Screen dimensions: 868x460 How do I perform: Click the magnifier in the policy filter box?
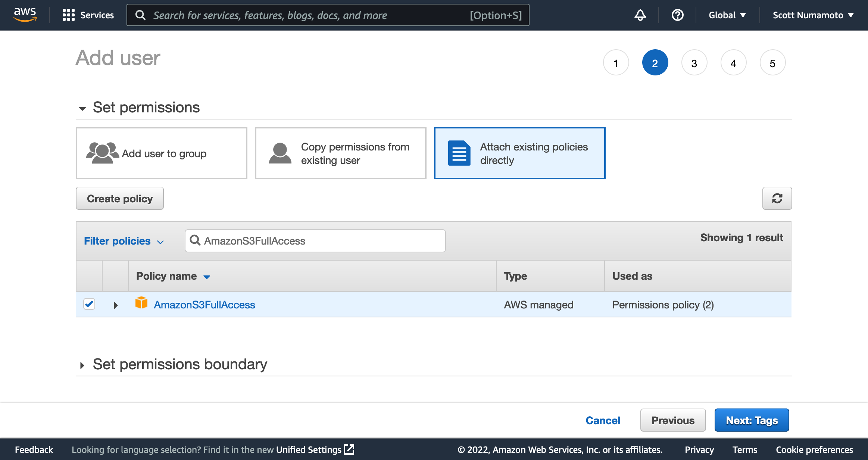[195, 241]
